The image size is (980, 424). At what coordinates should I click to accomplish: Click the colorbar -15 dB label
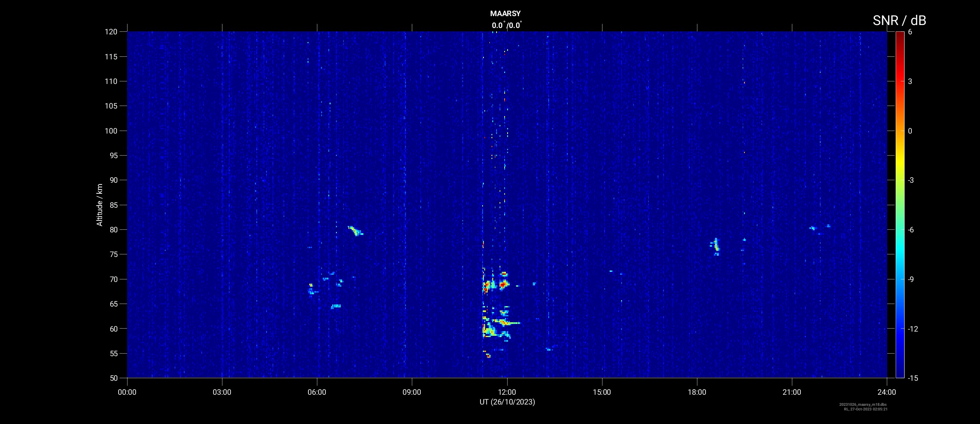(x=913, y=378)
